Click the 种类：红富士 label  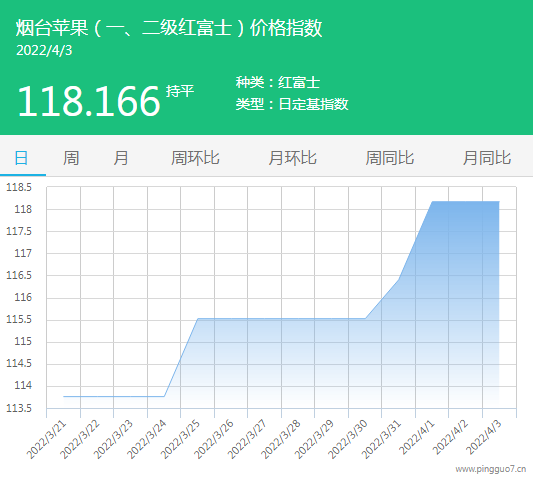pyautogui.click(x=278, y=83)
